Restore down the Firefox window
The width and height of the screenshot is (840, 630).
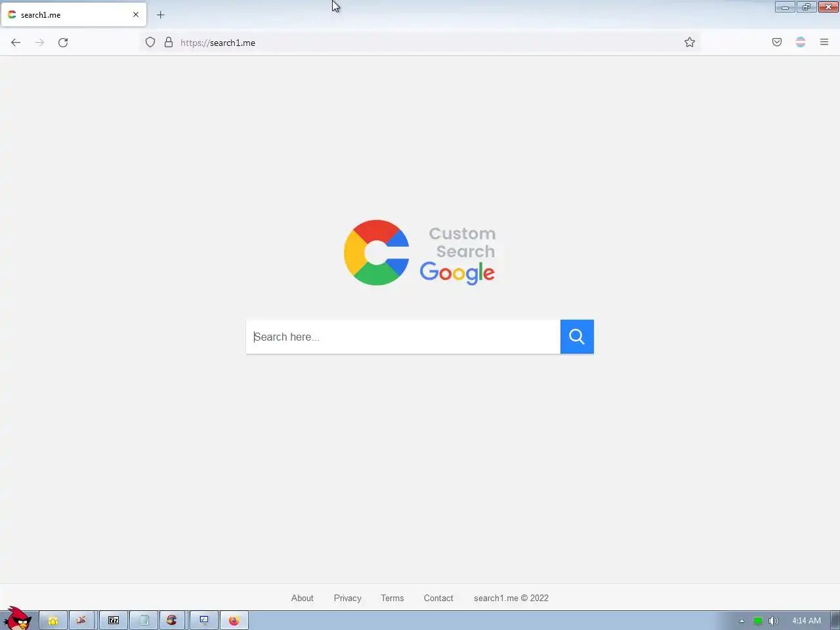coord(806,7)
